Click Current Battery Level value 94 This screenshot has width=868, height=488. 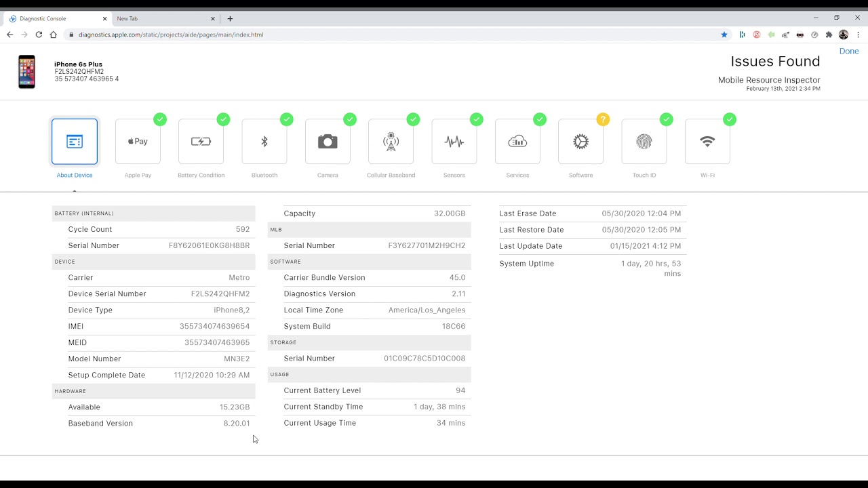click(x=460, y=390)
